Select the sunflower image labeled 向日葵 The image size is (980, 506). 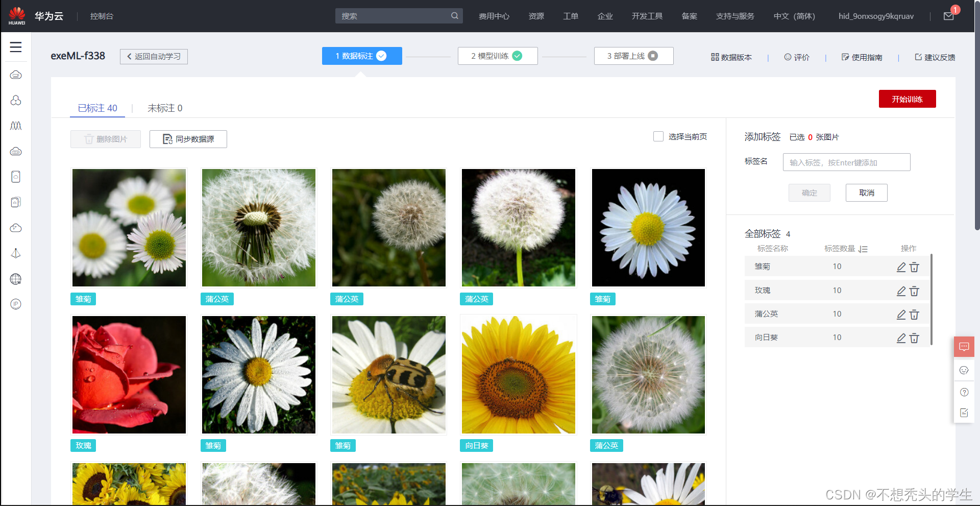click(x=519, y=375)
